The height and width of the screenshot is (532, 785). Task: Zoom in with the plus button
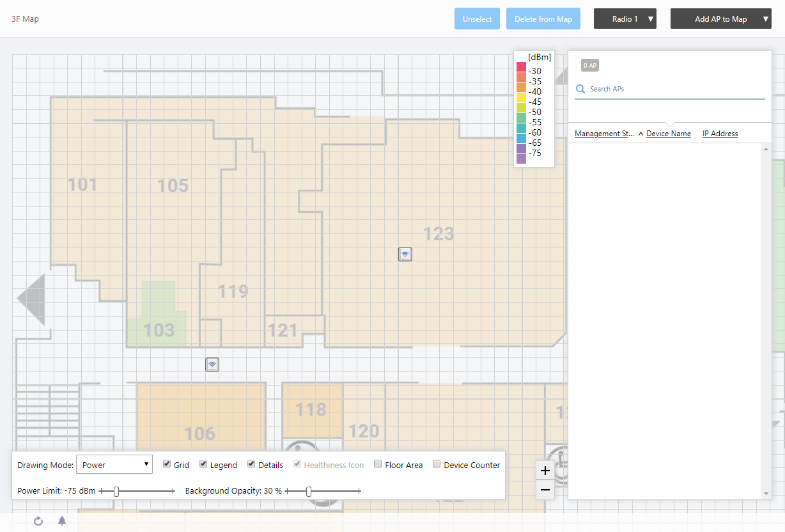[x=545, y=471]
